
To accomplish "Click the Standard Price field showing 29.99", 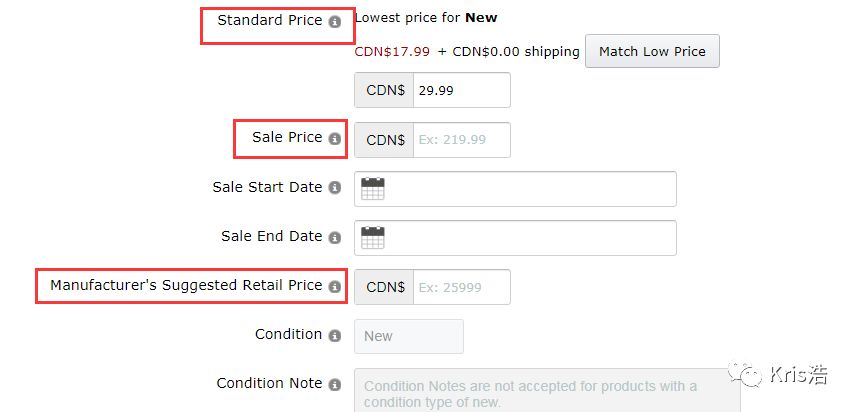I will (460, 90).
